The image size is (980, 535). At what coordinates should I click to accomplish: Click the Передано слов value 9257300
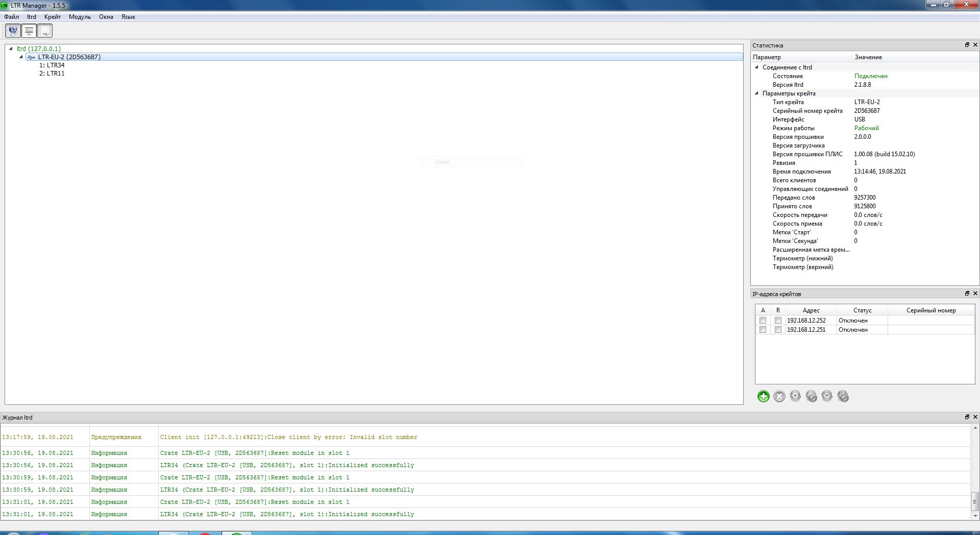pyautogui.click(x=865, y=198)
